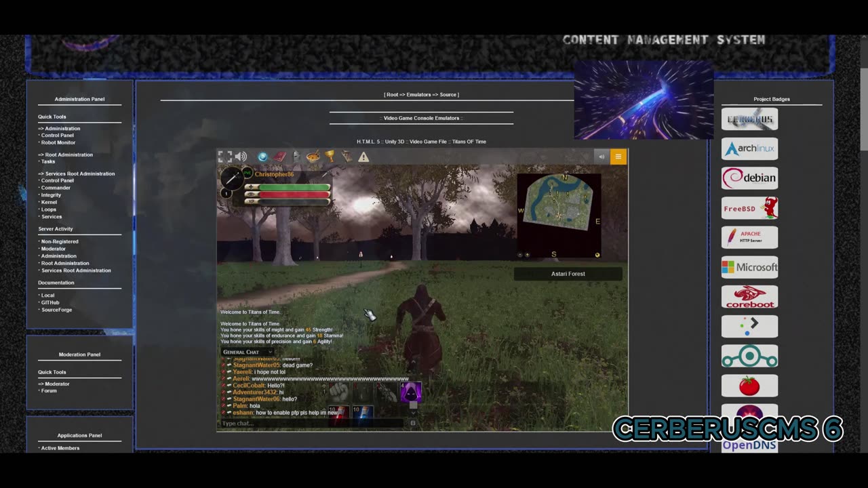Screen dimensions: 868x488
Task: Collapse chat with the small box icon
Action: tap(412, 423)
